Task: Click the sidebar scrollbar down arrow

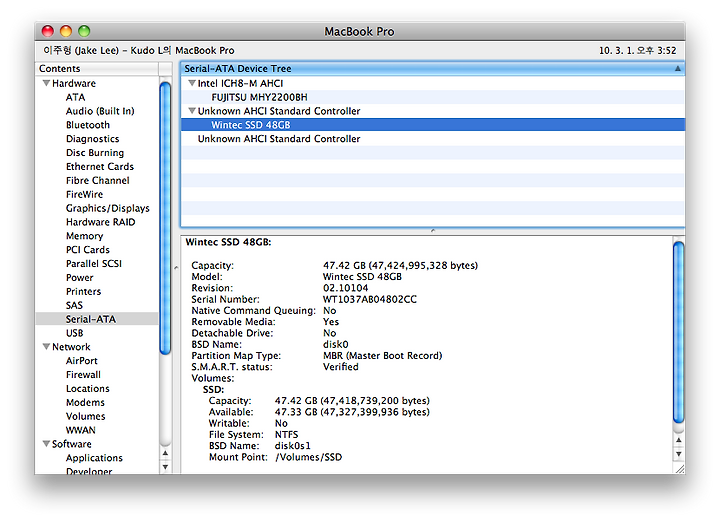Action: pyautogui.click(x=165, y=467)
